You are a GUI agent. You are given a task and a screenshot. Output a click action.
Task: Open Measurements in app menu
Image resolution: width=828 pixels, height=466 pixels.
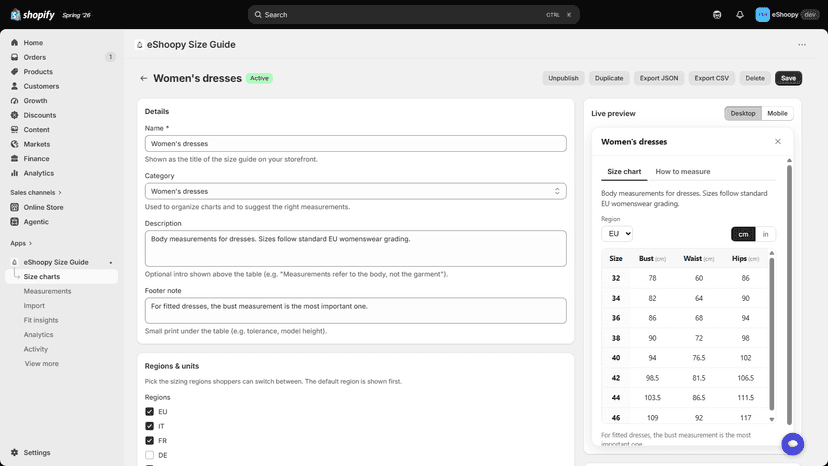pyautogui.click(x=47, y=291)
